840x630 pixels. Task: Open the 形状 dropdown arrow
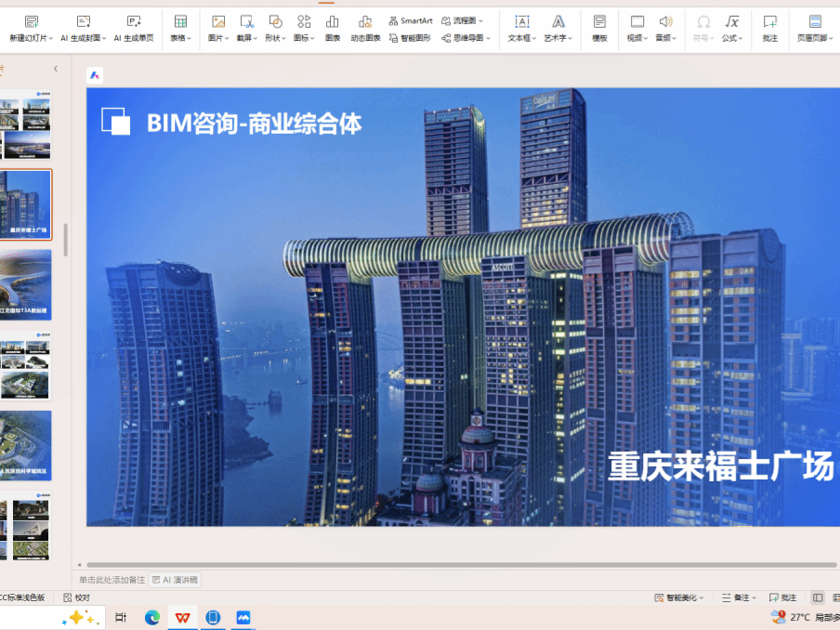coord(284,38)
